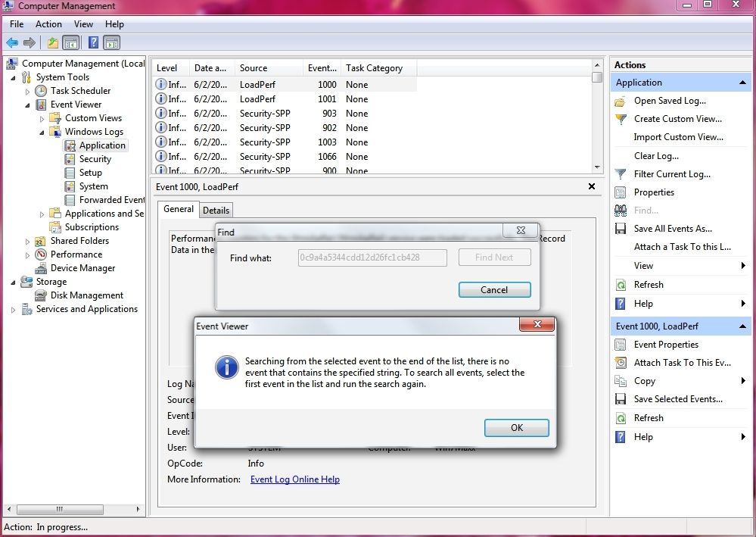Select Subscriptions in tree
Viewport: 756px width, 537px height.
pyautogui.click(x=92, y=227)
